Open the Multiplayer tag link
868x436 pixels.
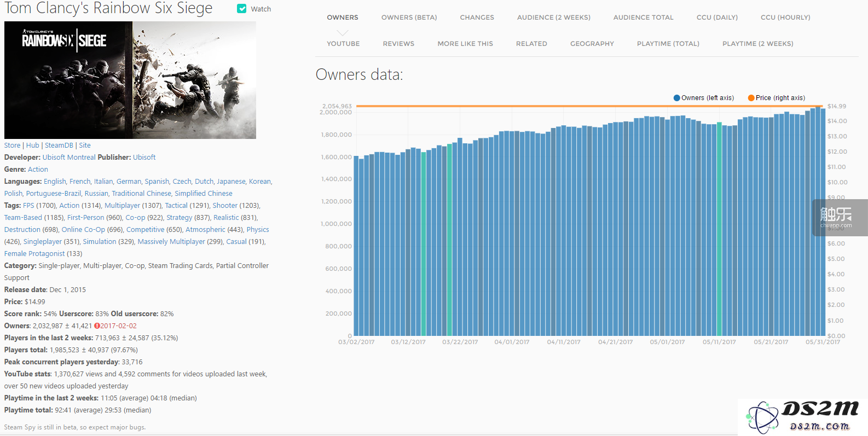pyautogui.click(x=123, y=206)
